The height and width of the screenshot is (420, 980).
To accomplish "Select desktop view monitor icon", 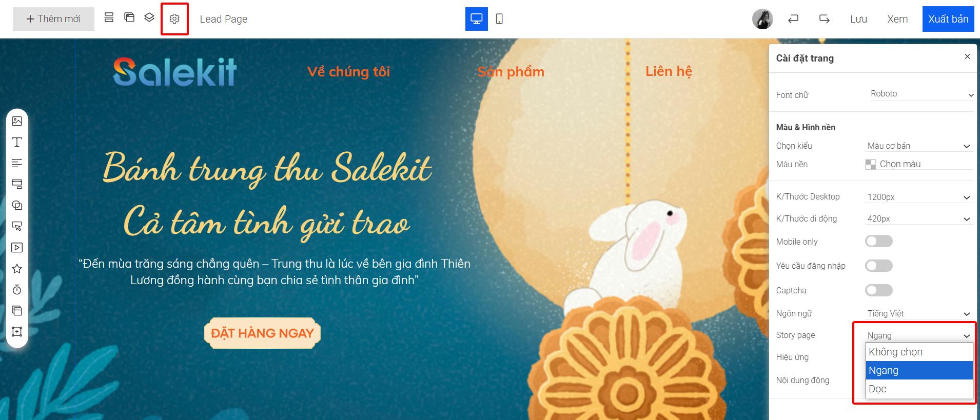I will (x=477, y=19).
